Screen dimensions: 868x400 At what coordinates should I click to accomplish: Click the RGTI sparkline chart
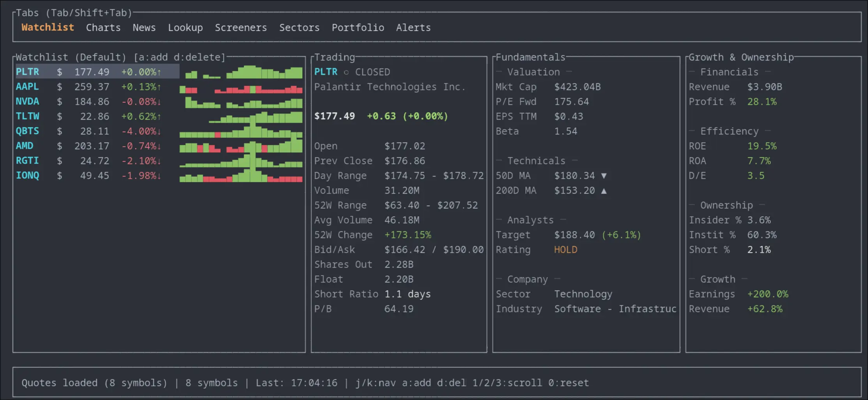point(241,162)
